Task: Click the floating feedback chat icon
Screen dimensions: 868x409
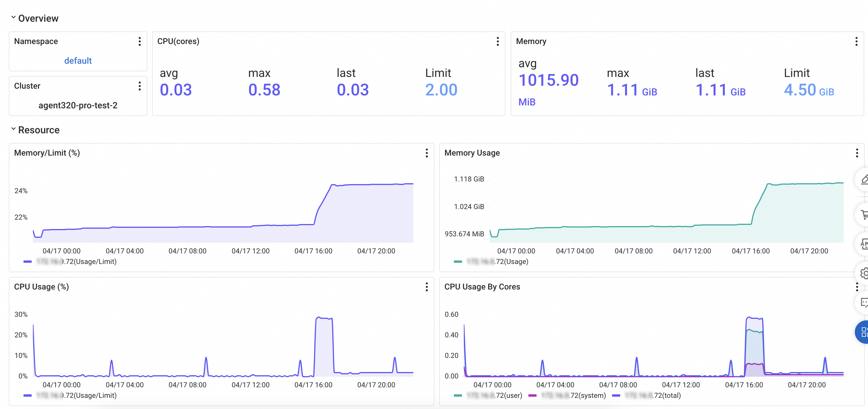Action: point(864,302)
